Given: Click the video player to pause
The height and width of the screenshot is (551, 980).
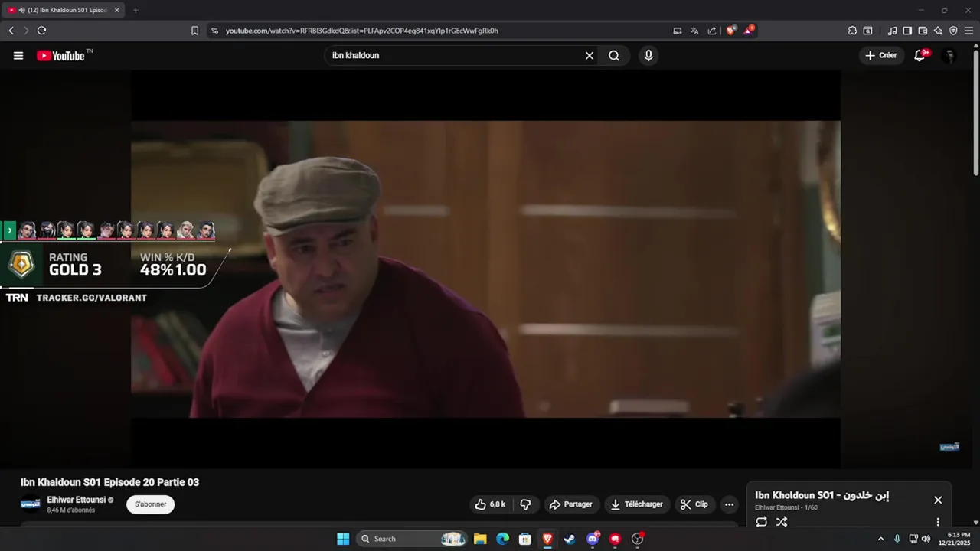Looking at the screenshot, I should [x=485, y=269].
